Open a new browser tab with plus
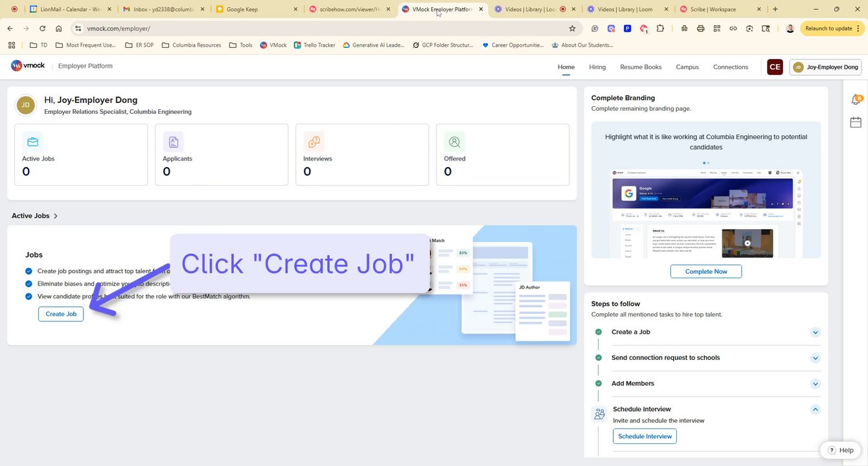 (775, 9)
